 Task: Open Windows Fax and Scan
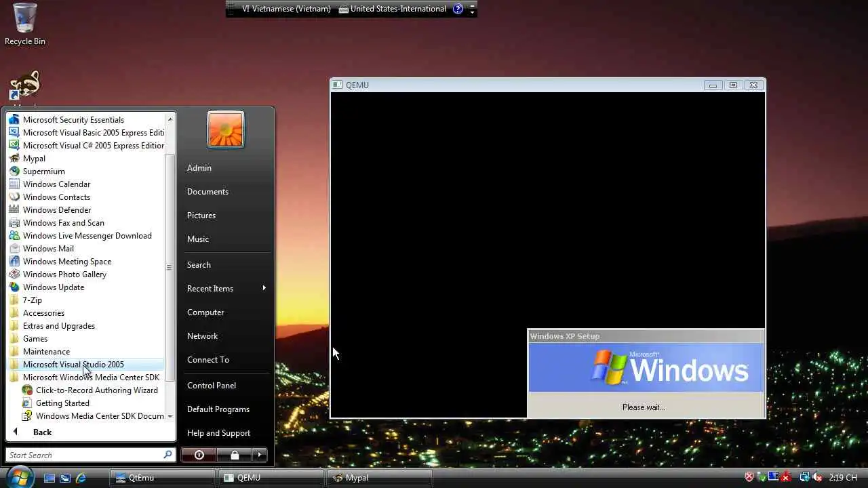(x=85, y=223)
